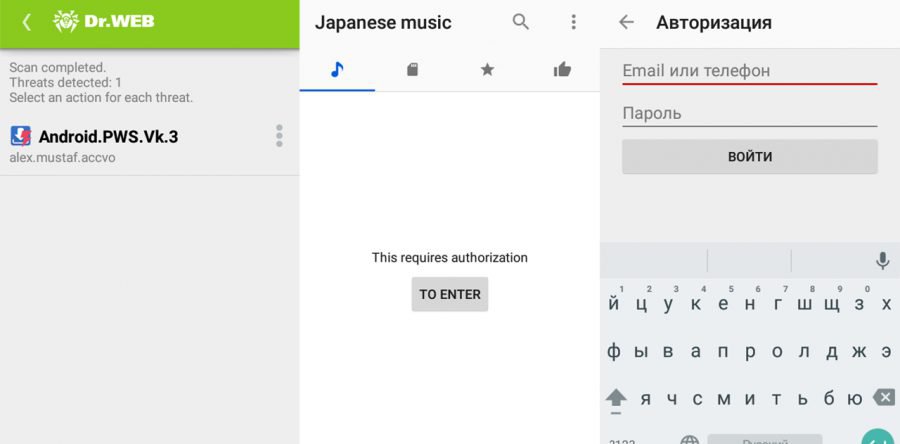Tap the я key on the keyboard
The image size is (900, 444).
pos(646,399)
